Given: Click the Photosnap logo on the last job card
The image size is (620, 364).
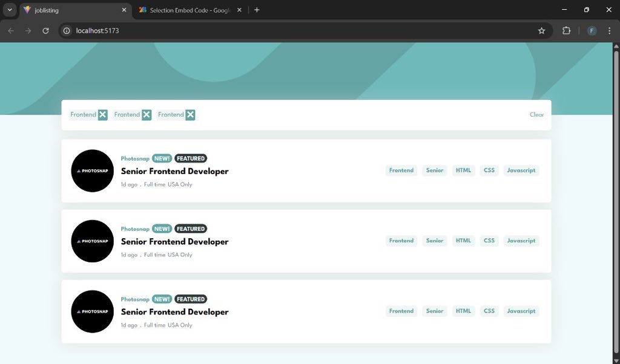Looking at the screenshot, I should pos(92,311).
